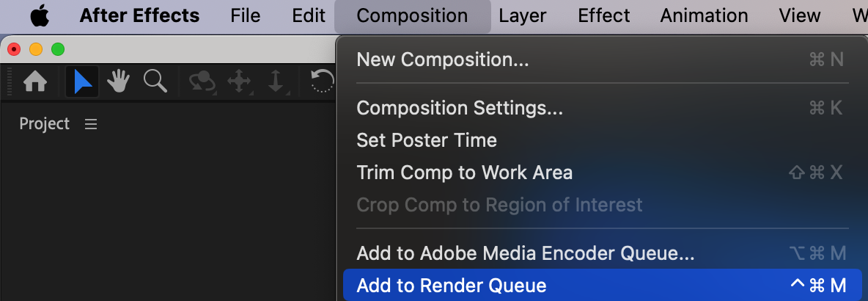Choose the Pan camera tool
The width and height of the screenshot is (868, 301).
[x=240, y=81]
